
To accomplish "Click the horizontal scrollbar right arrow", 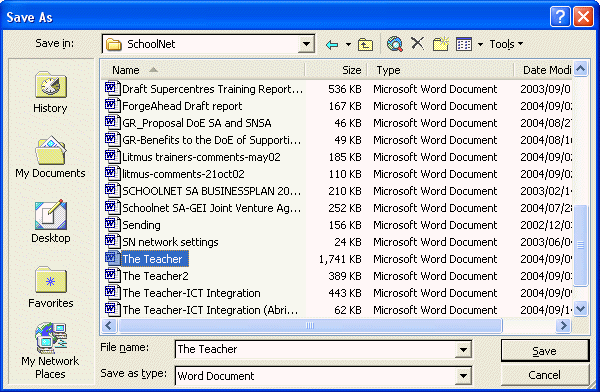I will (563, 326).
